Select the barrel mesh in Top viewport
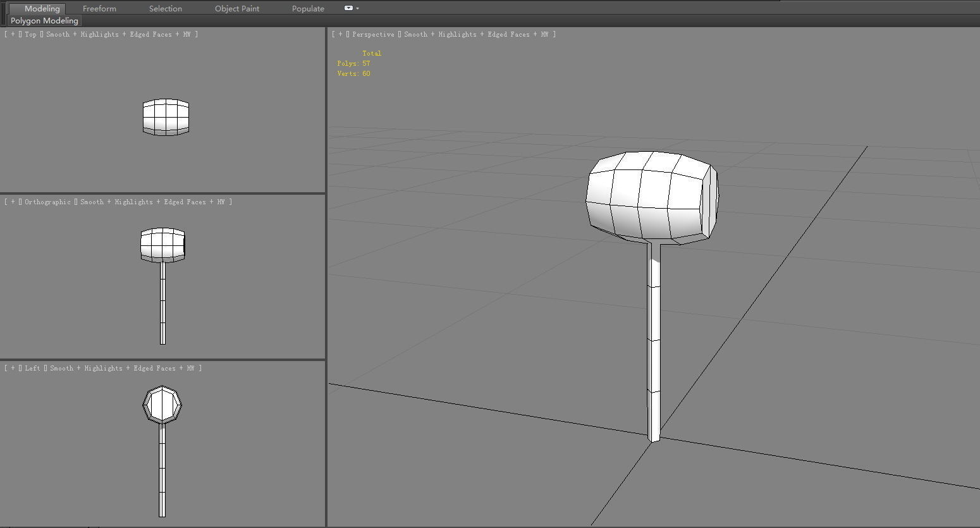This screenshot has width=980, height=528. point(166,117)
